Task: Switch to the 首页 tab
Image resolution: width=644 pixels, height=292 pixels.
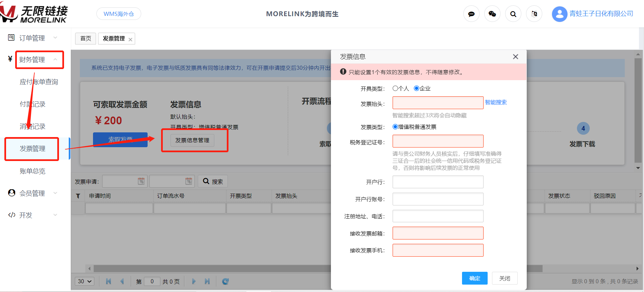Action: (86, 38)
